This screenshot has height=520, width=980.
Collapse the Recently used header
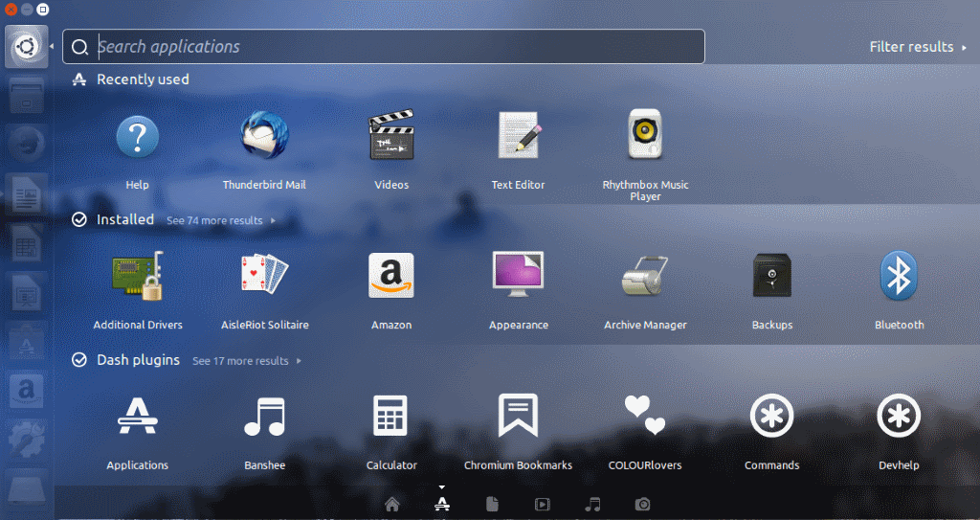click(x=143, y=79)
